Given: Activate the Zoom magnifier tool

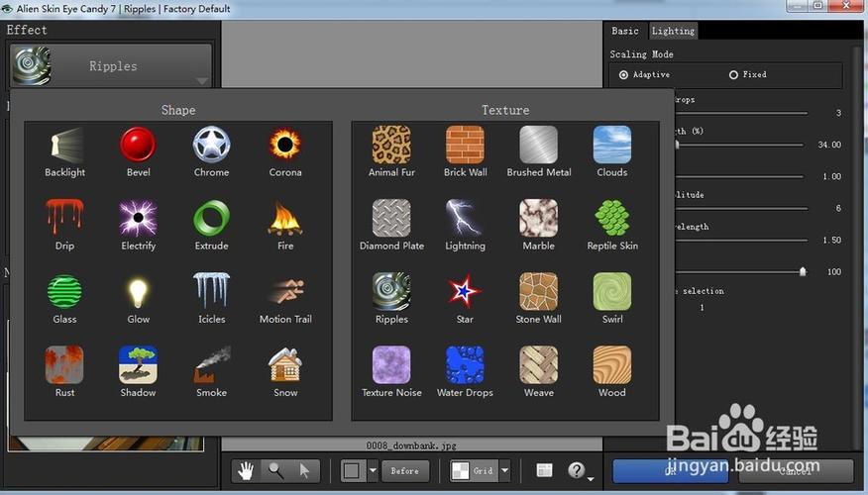Looking at the screenshot, I should (275, 471).
